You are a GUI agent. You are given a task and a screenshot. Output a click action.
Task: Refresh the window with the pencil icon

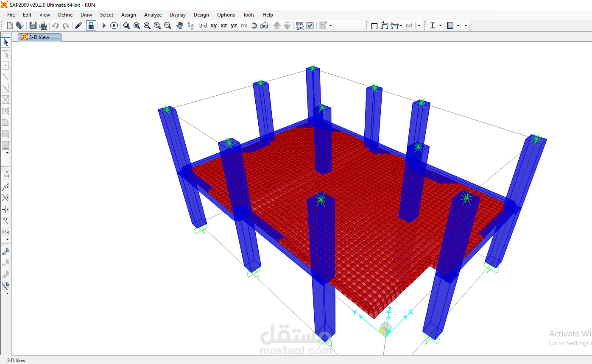[x=78, y=25]
